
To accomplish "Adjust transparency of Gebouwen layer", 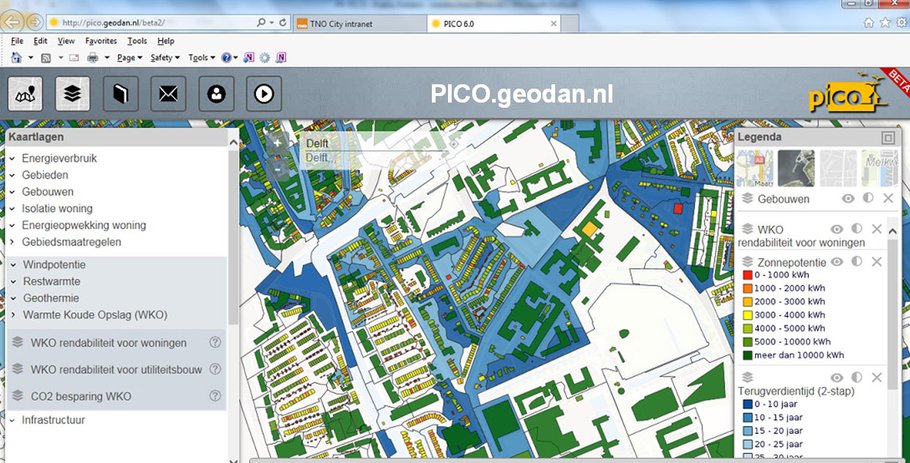I will [x=868, y=198].
